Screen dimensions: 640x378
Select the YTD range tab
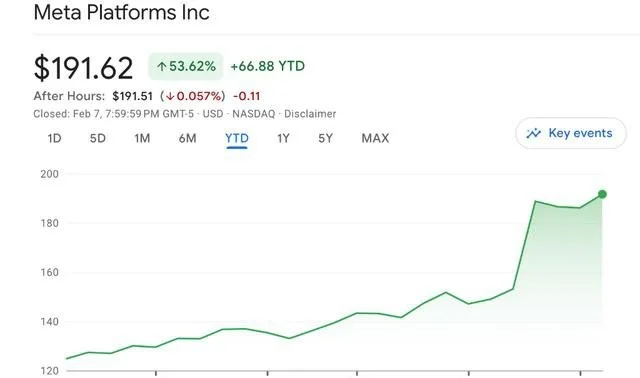pos(237,138)
